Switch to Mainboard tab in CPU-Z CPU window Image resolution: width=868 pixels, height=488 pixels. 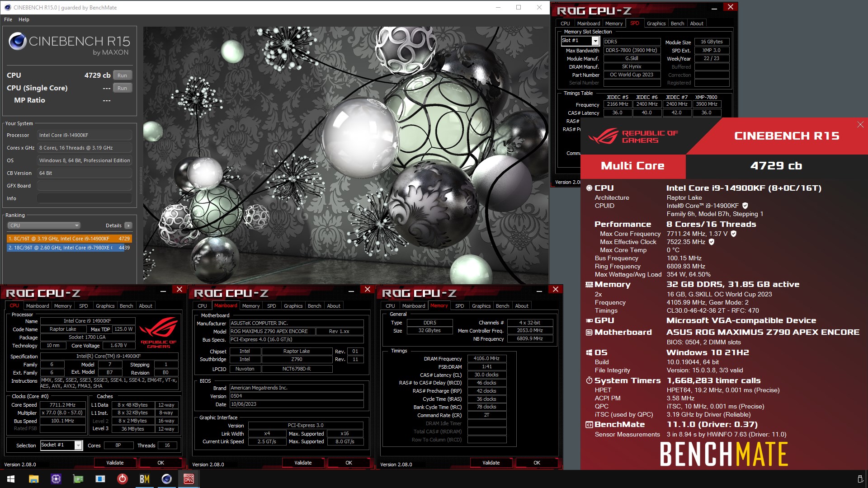38,306
